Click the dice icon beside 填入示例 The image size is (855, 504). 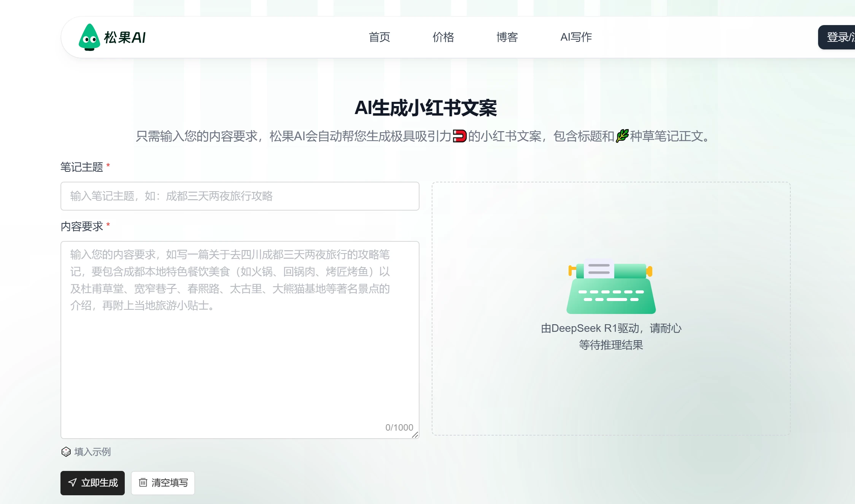point(66,452)
